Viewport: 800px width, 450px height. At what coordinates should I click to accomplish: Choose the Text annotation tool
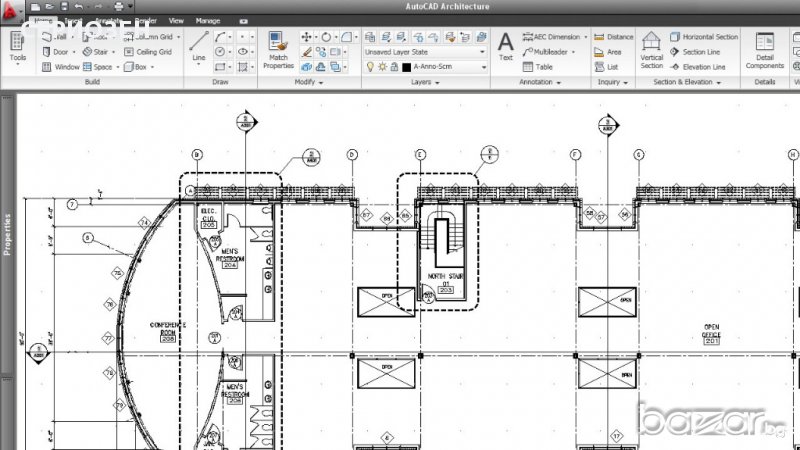click(505, 45)
